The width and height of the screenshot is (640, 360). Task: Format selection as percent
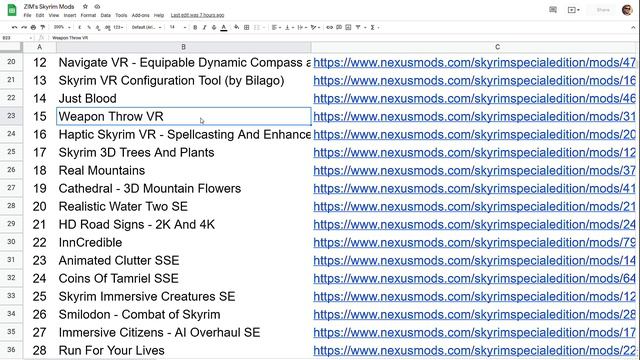(89, 27)
